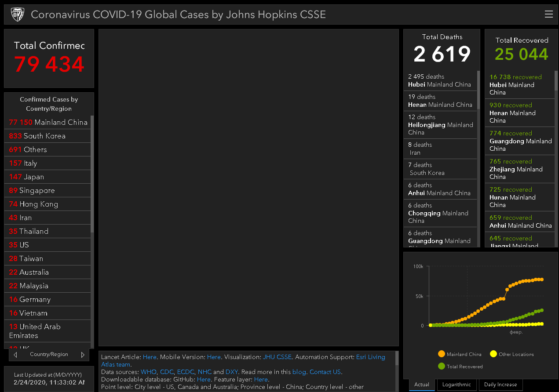Screen dimensions: 559x392
Task: Open the Daily Increase chart tab
Action: [501, 385]
